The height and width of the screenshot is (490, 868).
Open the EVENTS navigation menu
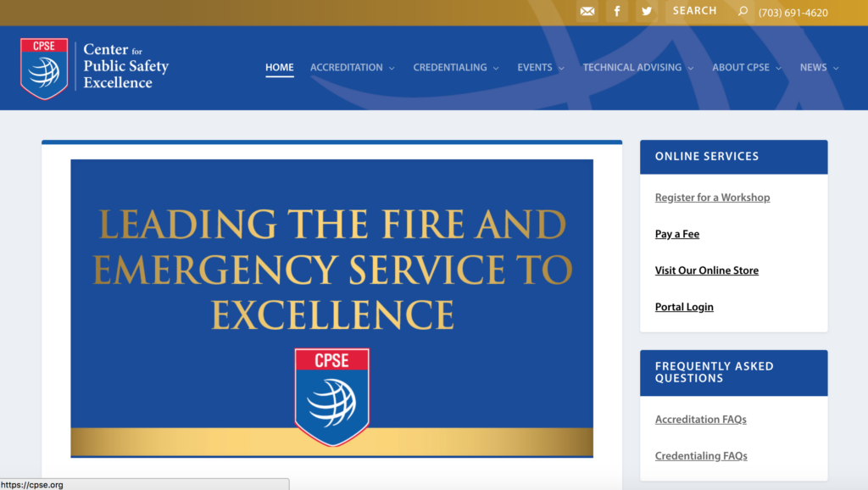535,67
